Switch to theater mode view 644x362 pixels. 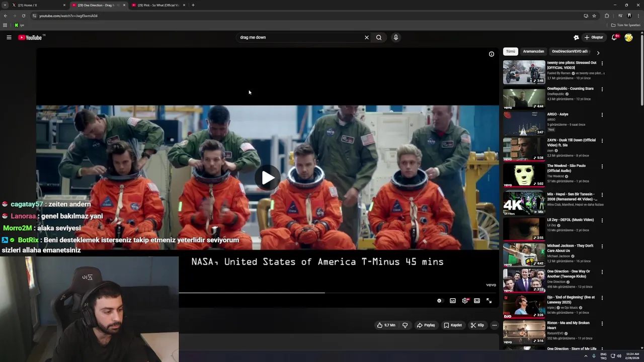(x=477, y=301)
